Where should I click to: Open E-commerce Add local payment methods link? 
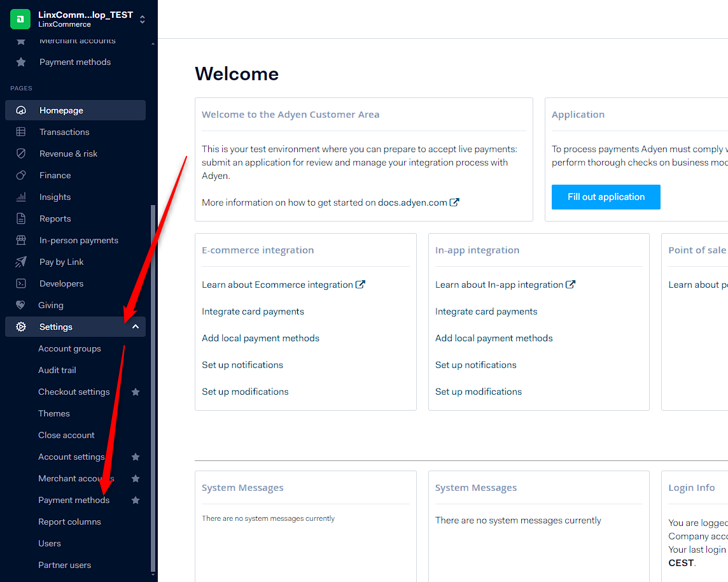coord(260,338)
